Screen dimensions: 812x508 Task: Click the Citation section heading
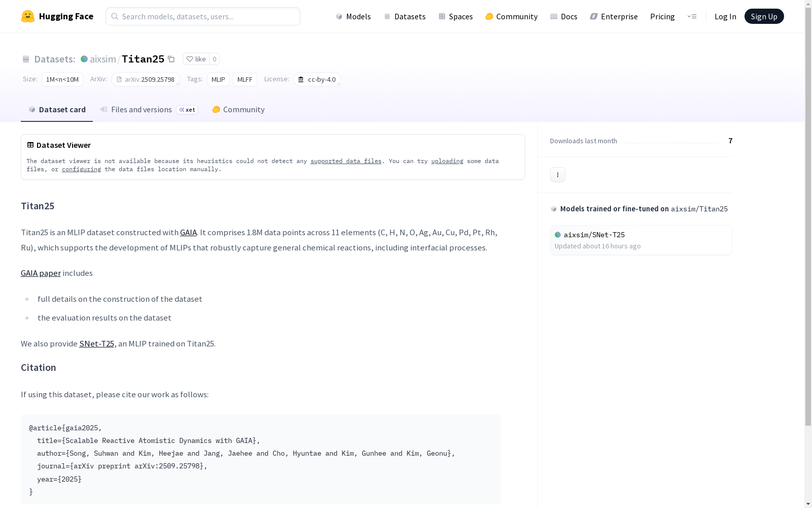(x=39, y=367)
